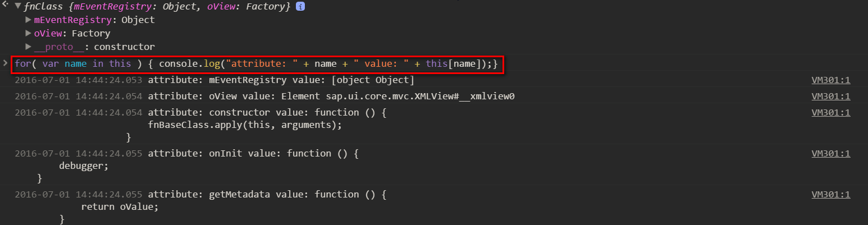The height and width of the screenshot is (225, 868).
Task: Click the input prompt chevron before the for loop
Action: [x=6, y=63]
